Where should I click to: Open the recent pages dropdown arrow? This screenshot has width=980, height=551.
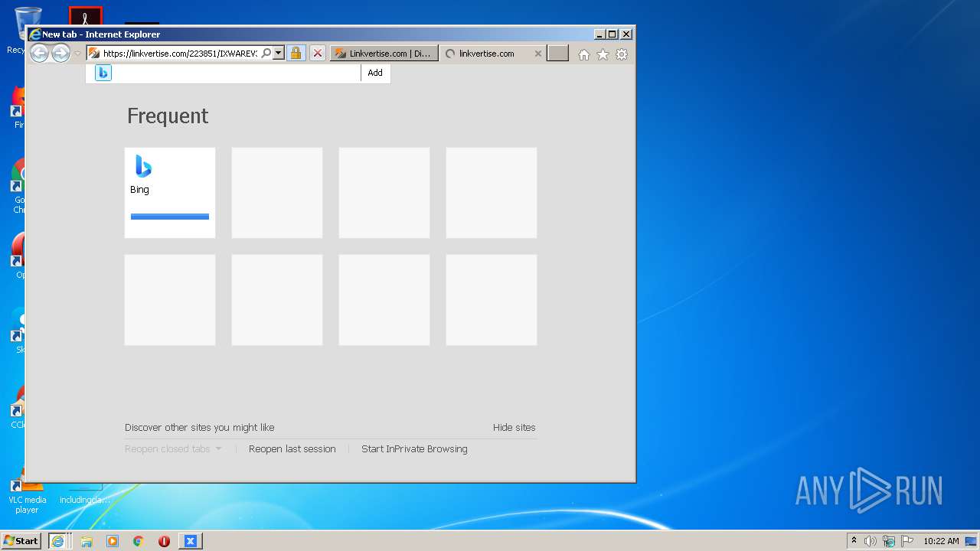pyautogui.click(x=77, y=54)
